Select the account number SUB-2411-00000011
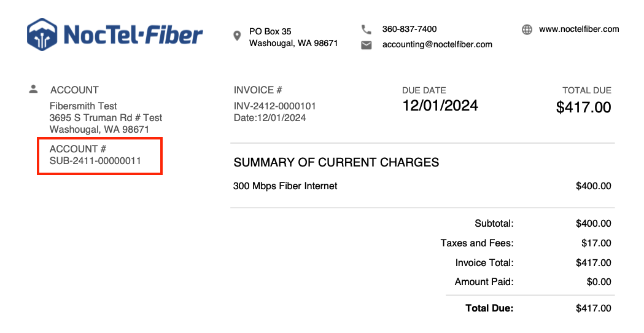644x333 pixels. pos(95,161)
